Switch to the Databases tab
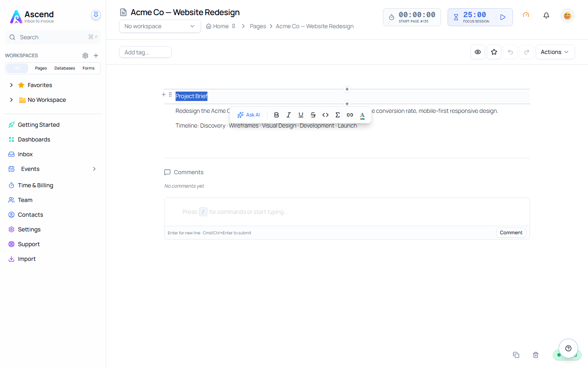The width and height of the screenshot is (588, 368). [65, 68]
